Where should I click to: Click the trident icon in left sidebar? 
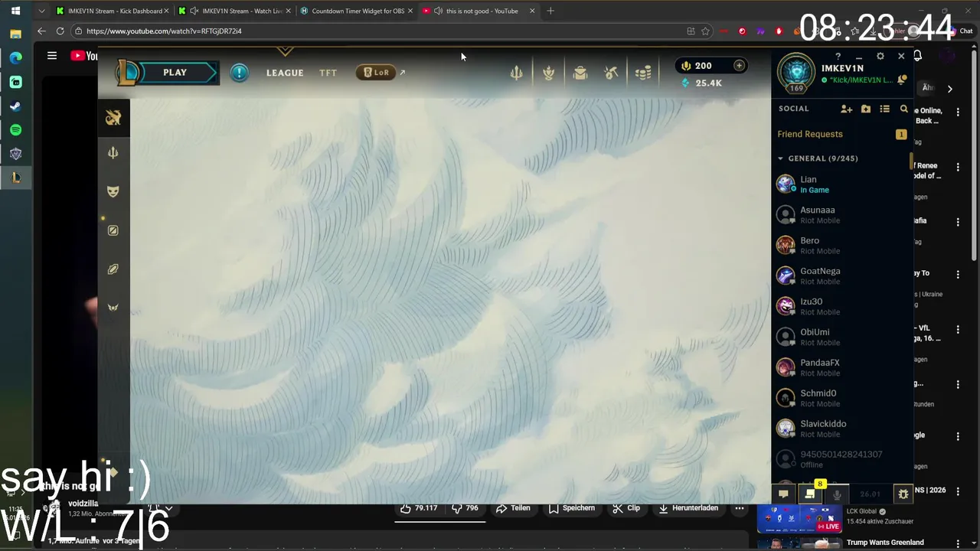(x=113, y=153)
